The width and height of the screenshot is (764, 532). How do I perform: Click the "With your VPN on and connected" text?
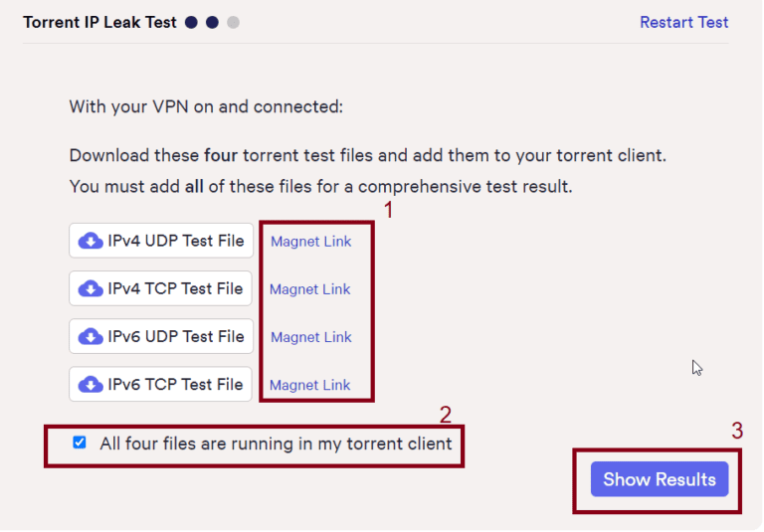point(205,106)
